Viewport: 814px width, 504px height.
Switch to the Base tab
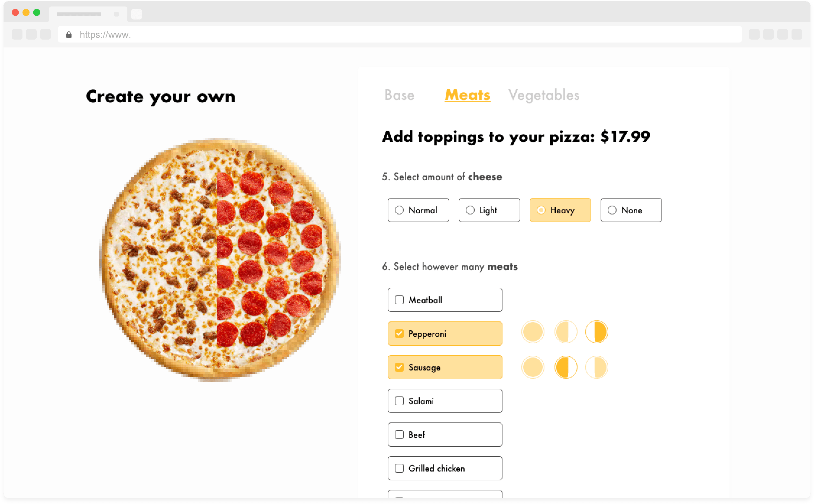[x=399, y=95]
